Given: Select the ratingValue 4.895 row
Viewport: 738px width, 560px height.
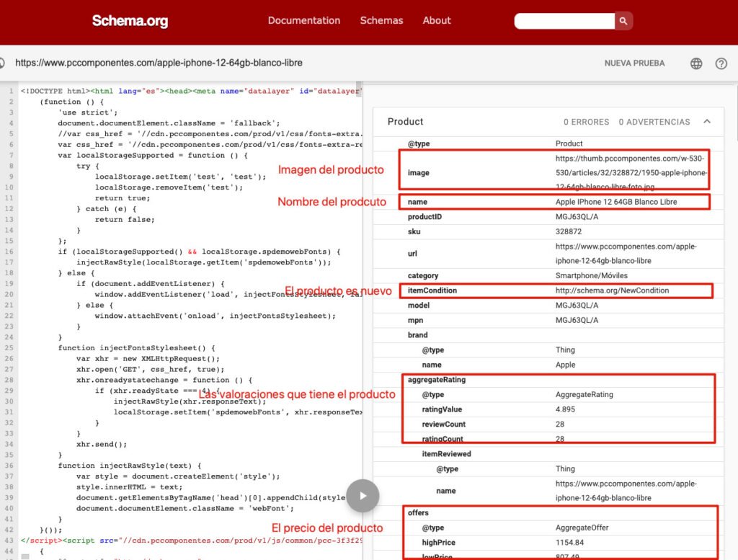Looking at the screenshot, I should pyautogui.click(x=548, y=409).
